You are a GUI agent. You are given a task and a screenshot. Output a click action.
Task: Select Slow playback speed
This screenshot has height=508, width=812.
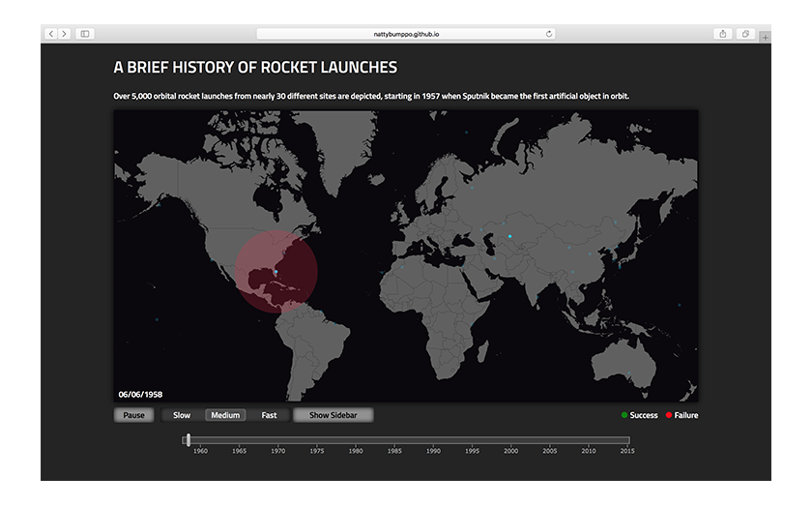pyautogui.click(x=182, y=415)
